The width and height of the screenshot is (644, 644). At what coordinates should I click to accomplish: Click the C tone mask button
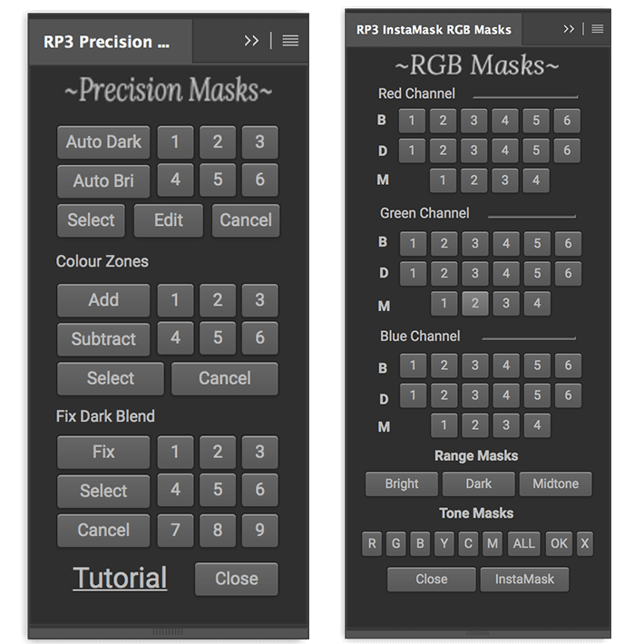[468, 544]
